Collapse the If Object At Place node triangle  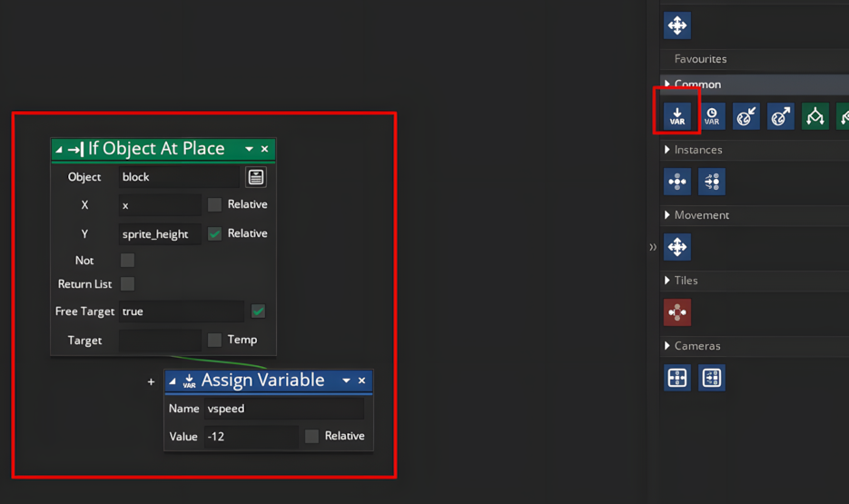(x=58, y=150)
